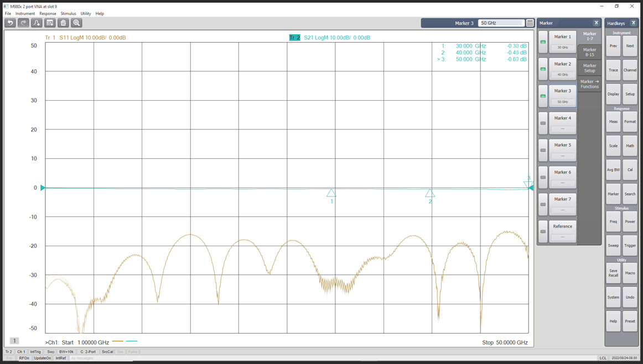Enable Marker 5 with its indicator switch

543,150
